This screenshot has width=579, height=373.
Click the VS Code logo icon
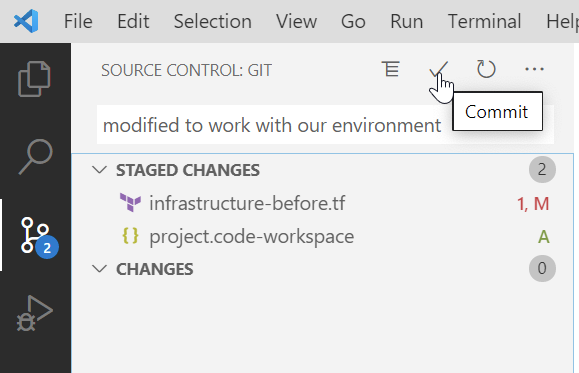pos(26,21)
